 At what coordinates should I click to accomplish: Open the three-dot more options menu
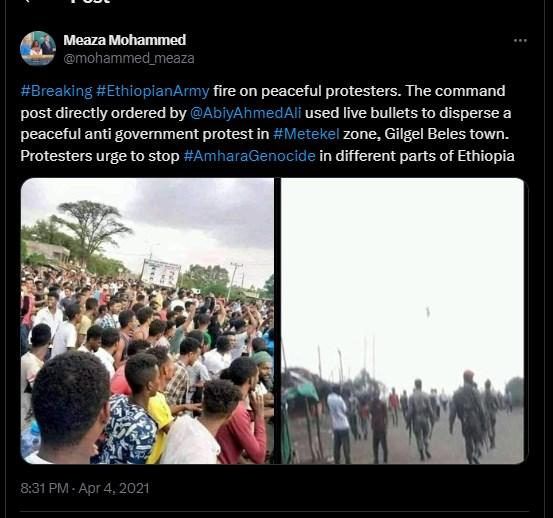pos(520,41)
